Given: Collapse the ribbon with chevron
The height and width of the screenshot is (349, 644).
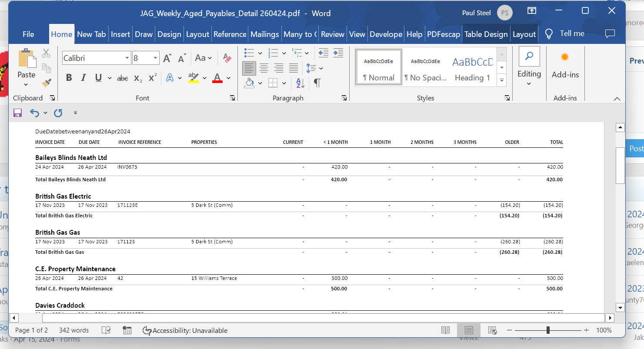Looking at the screenshot, I should pos(617,99).
